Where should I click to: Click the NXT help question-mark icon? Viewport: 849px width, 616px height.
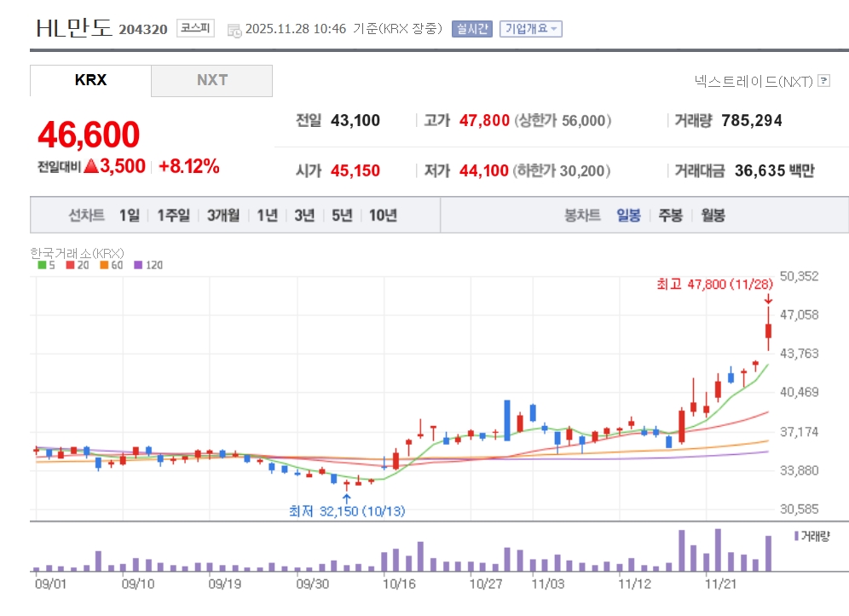[x=823, y=81]
